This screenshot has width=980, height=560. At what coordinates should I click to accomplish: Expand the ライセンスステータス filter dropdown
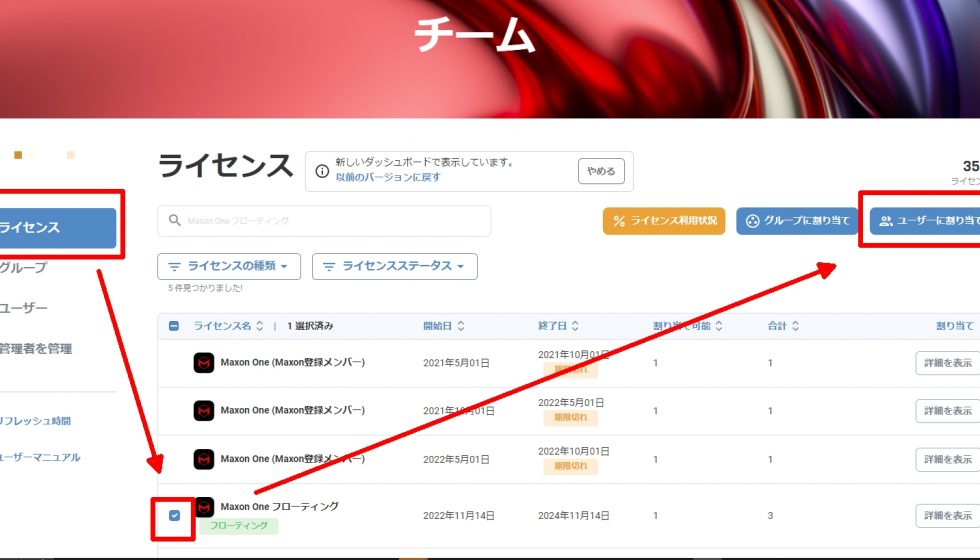tap(394, 266)
